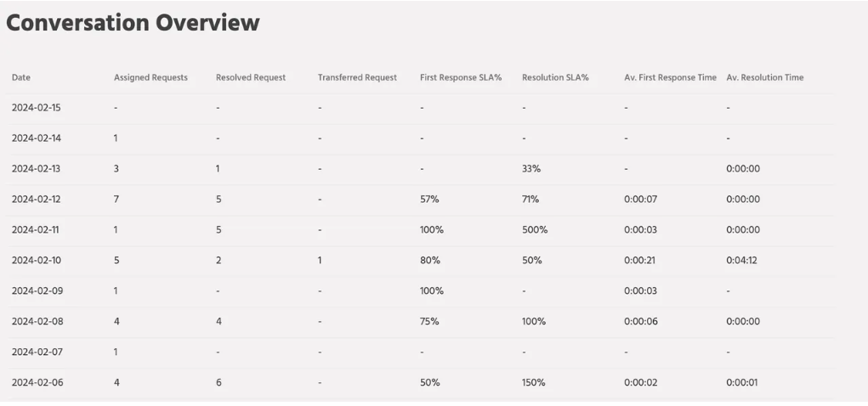Screen dimensions: 868x406
Task: Click the 500% Resolution SLA value
Action: click(535, 230)
